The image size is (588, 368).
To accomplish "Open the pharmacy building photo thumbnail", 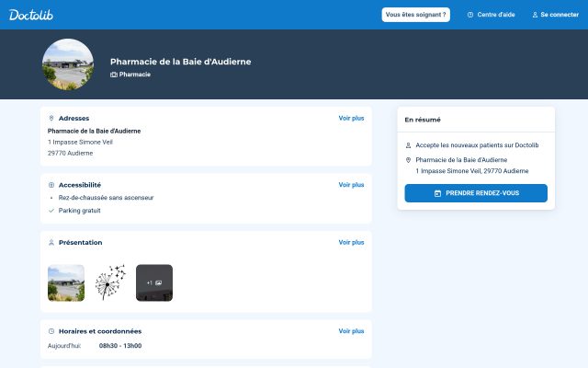I will click(x=66, y=282).
